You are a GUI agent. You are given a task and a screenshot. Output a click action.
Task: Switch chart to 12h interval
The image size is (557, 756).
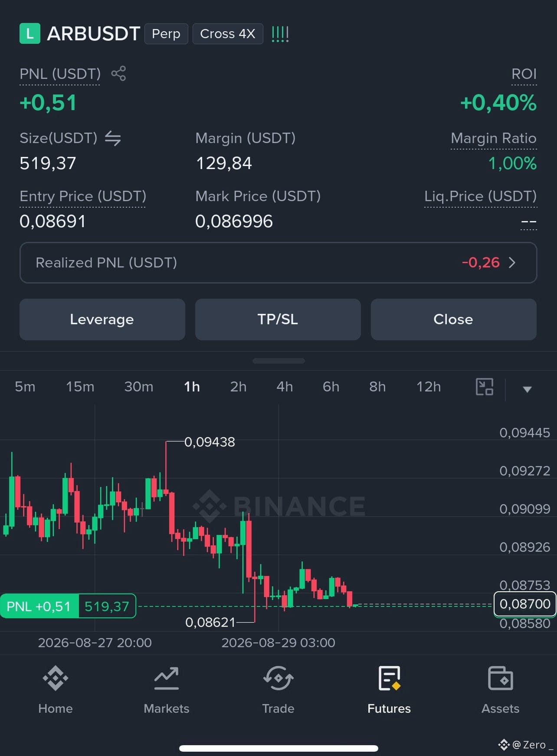429,387
